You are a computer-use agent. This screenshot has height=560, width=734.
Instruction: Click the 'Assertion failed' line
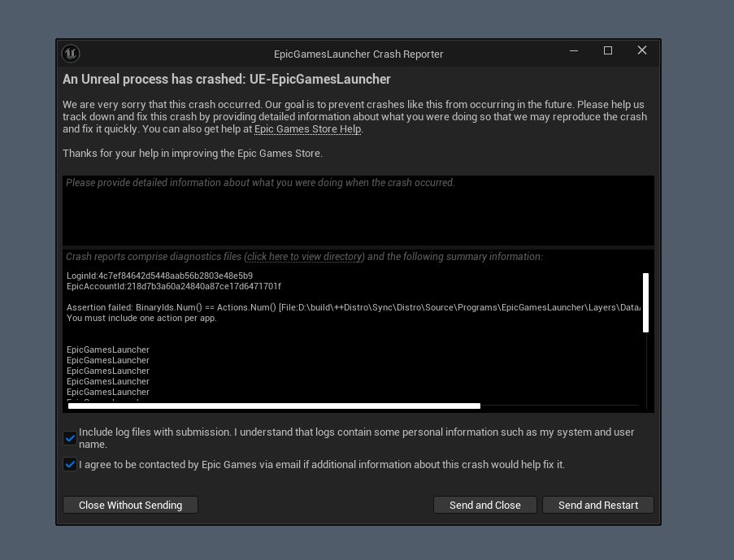[354, 307]
